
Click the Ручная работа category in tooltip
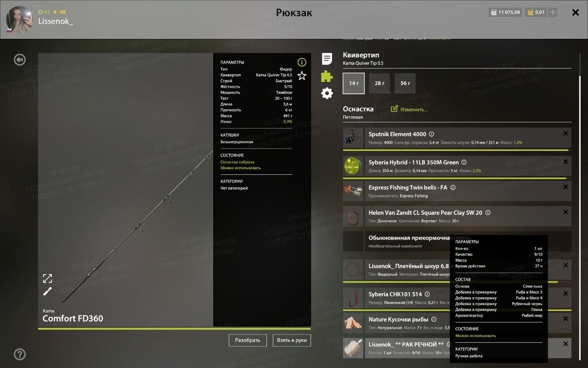469,356
